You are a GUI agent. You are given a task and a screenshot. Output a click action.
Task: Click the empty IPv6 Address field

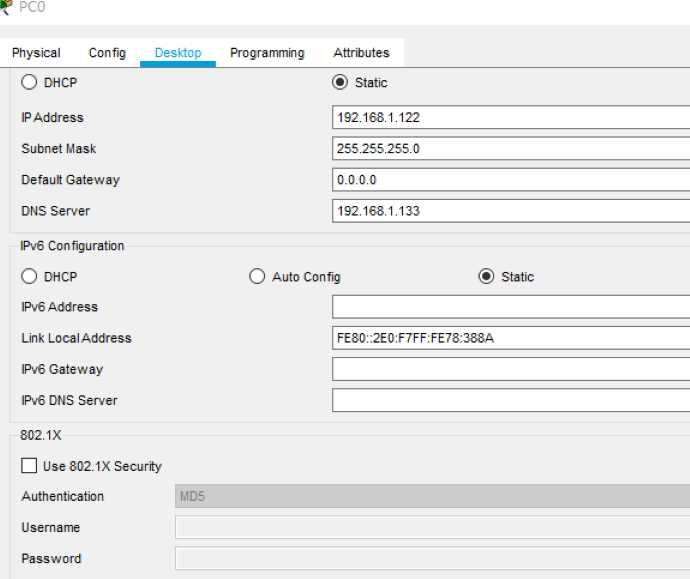tap(511, 307)
